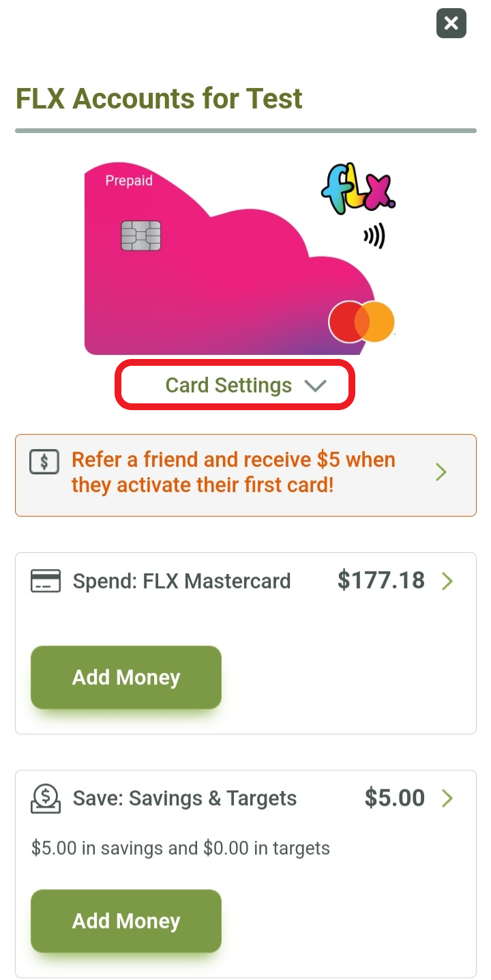The height and width of the screenshot is (980, 491).
Task: Click Add Money for Savings & Targets
Action: (x=125, y=921)
